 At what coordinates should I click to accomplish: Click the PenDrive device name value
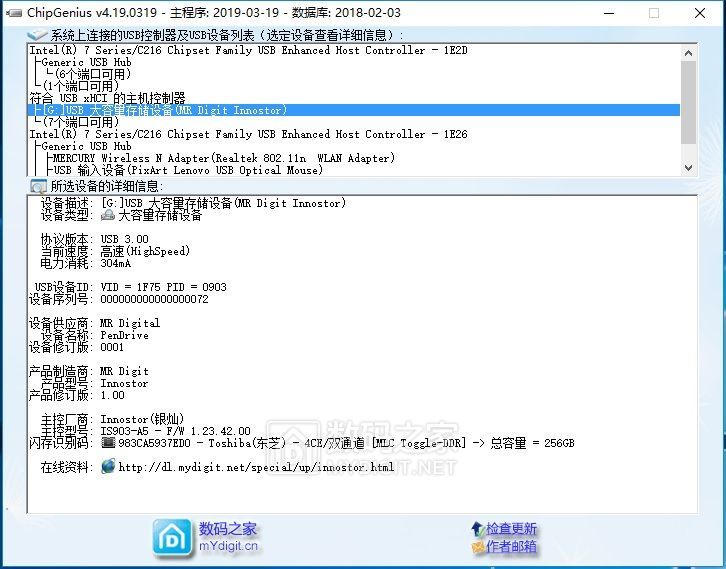click(x=125, y=335)
